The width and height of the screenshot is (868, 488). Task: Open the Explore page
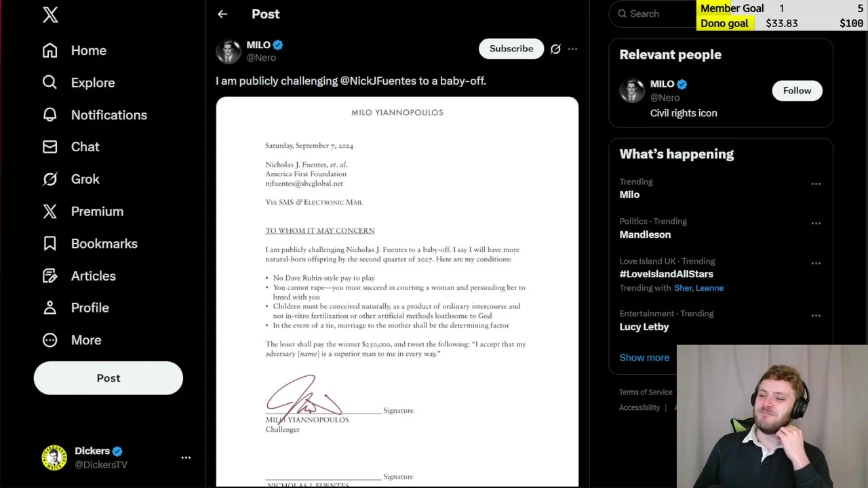(x=79, y=83)
